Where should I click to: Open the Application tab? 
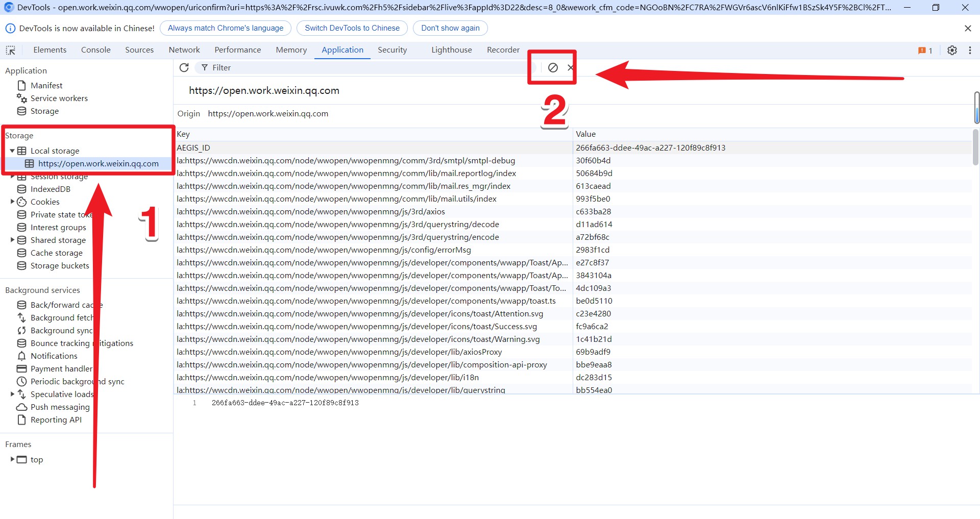[342, 50]
